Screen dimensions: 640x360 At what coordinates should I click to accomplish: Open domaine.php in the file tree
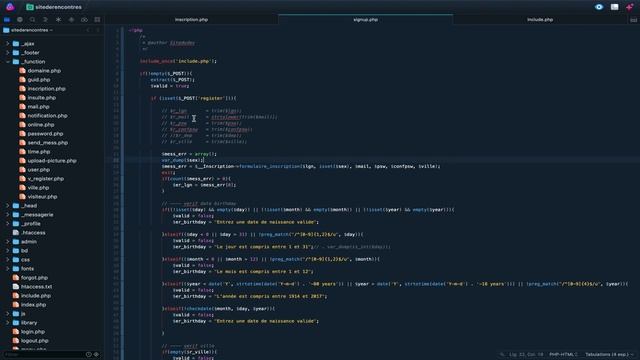(x=44, y=71)
